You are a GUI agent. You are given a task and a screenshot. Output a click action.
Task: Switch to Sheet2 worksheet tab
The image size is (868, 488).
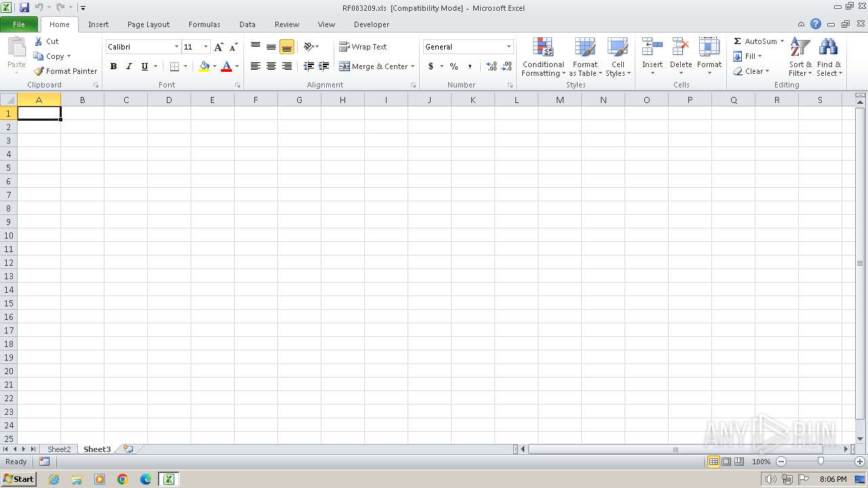(59, 449)
